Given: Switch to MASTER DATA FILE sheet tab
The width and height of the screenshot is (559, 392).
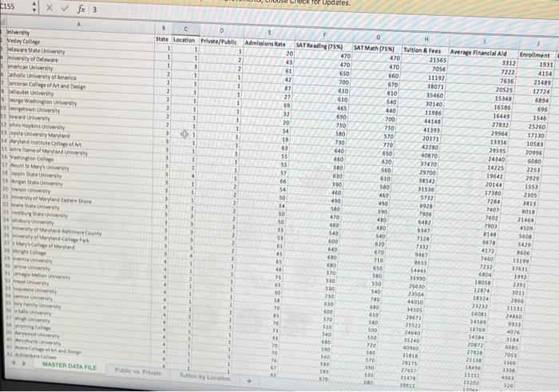Looking at the screenshot, I should [x=69, y=366].
